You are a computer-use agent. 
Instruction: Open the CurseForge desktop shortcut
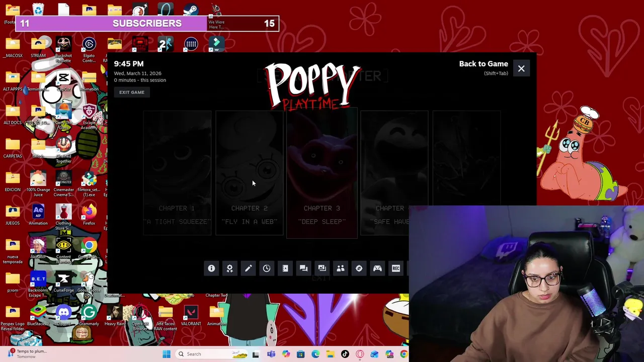coord(63,282)
